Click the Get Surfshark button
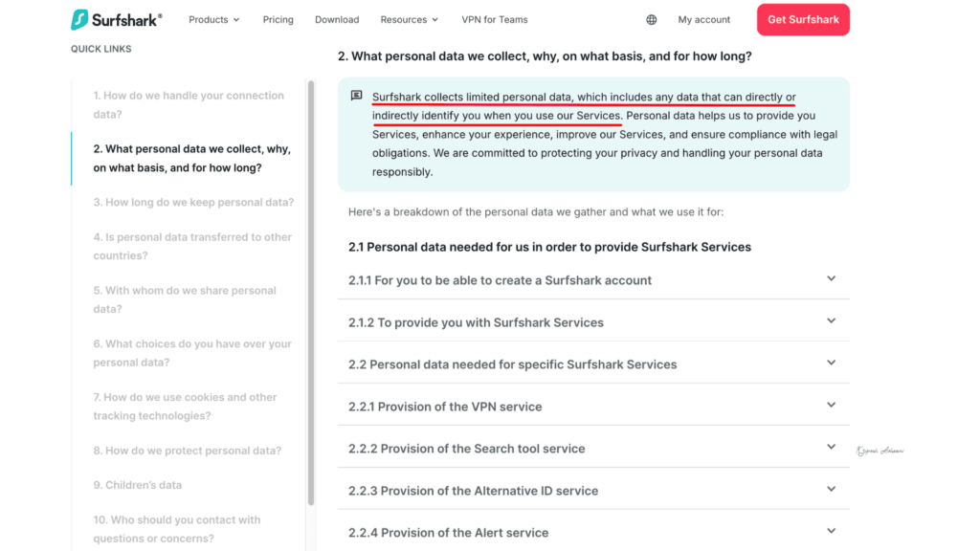The image size is (980, 551). point(803,18)
